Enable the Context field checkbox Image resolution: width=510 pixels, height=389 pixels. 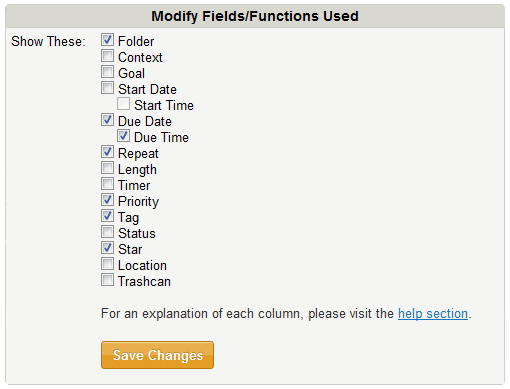click(107, 56)
